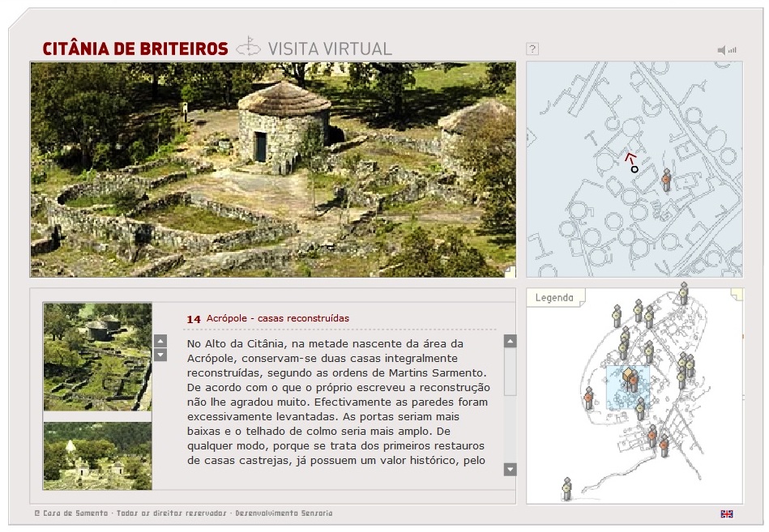This screenshot has width=769, height=532.
Task: Open help with the question mark icon
Action: click(x=532, y=49)
